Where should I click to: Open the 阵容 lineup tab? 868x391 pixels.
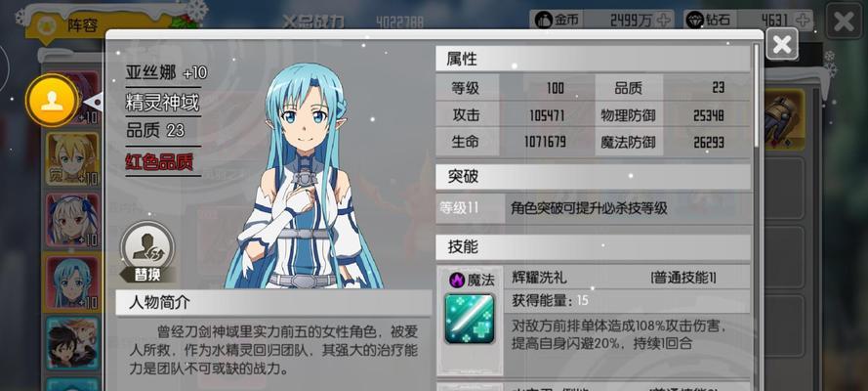pyautogui.click(x=83, y=25)
